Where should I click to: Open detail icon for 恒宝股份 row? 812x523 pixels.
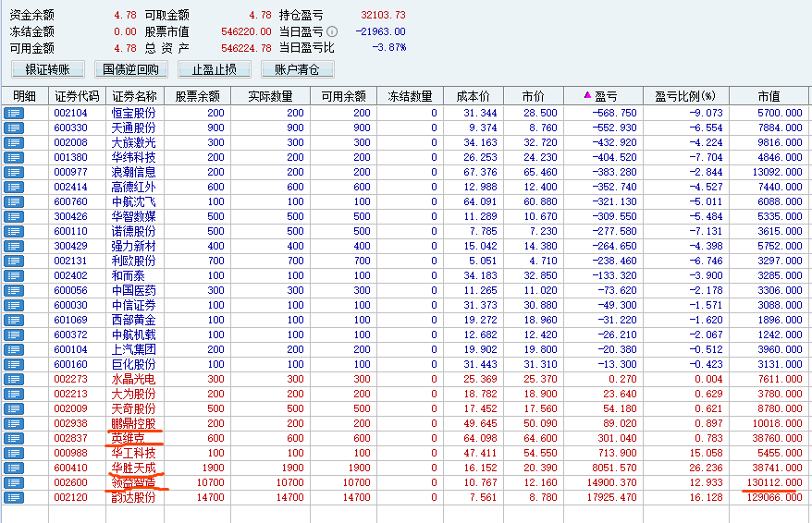point(14,113)
